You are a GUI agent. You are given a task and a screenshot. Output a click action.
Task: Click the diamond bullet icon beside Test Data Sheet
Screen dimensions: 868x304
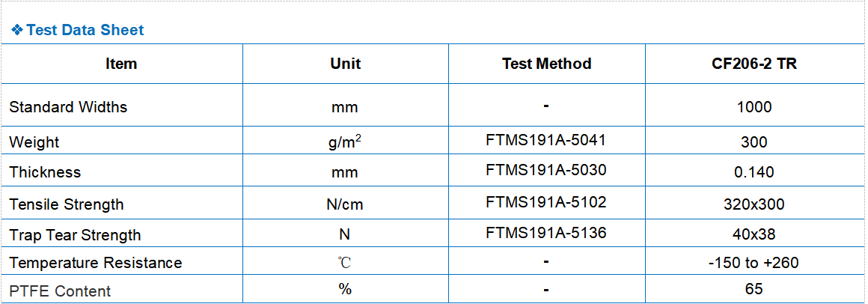pyautogui.click(x=17, y=30)
